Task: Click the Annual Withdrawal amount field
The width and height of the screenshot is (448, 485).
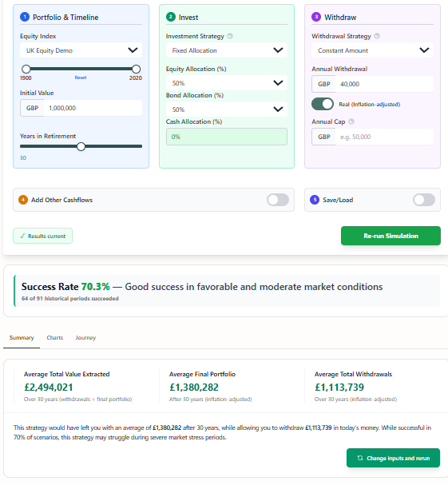Action: coord(384,84)
